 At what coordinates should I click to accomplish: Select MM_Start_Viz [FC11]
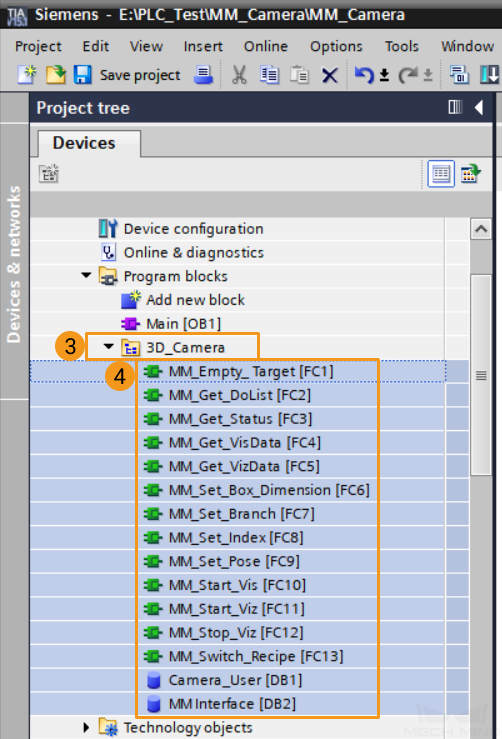point(237,609)
